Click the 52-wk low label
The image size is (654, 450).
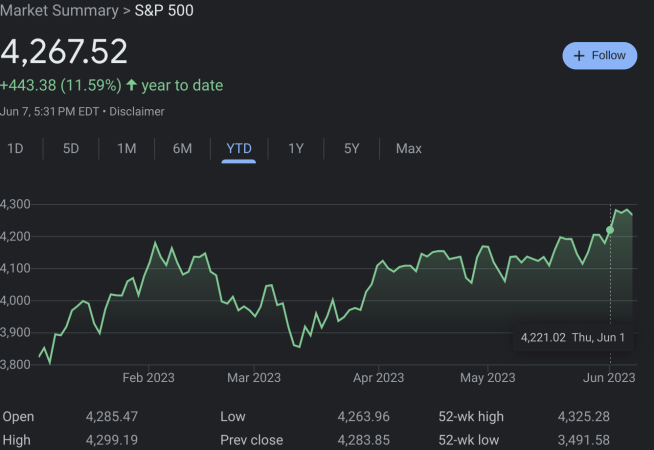click(468, 440)
